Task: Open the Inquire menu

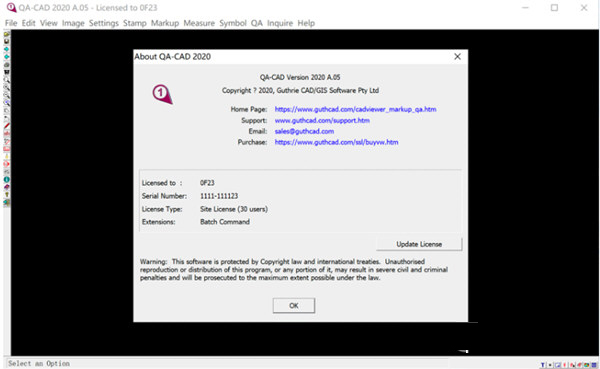Action: click(x=280, y=23)
